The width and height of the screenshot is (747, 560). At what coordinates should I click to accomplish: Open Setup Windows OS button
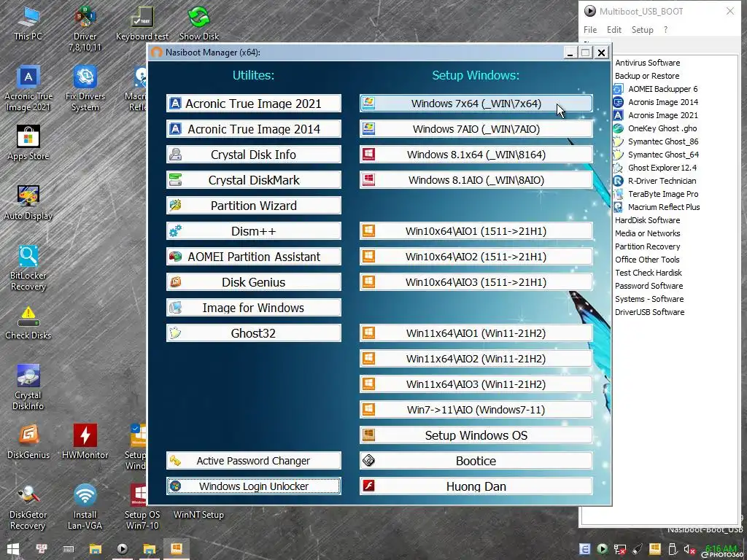pos(476,435)
